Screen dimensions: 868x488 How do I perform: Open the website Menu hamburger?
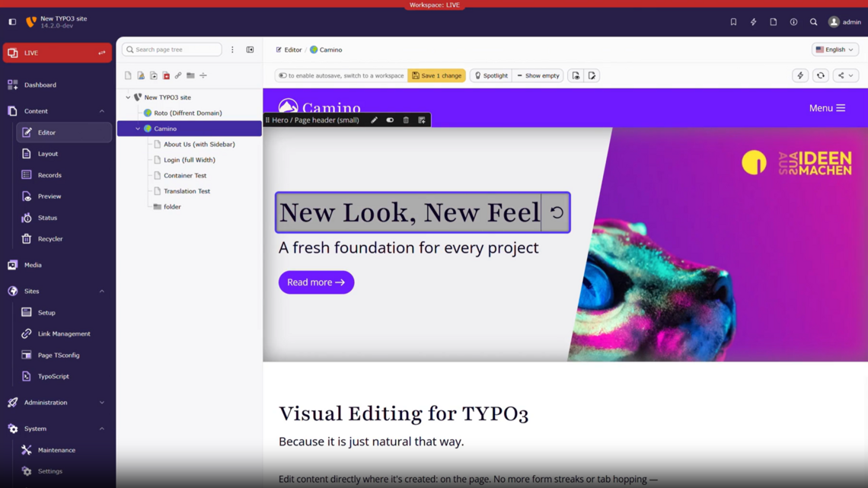click(x=827, y=108)
